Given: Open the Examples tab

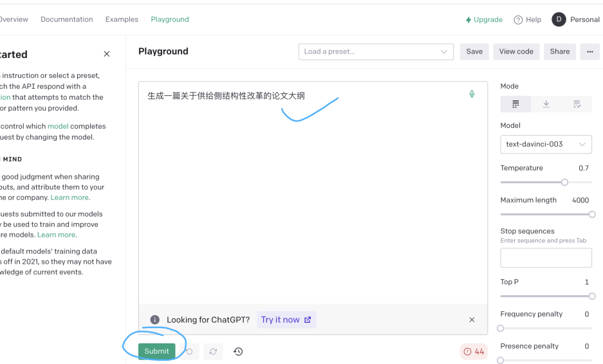Looking at the screenshot, I should coord(122,20).
